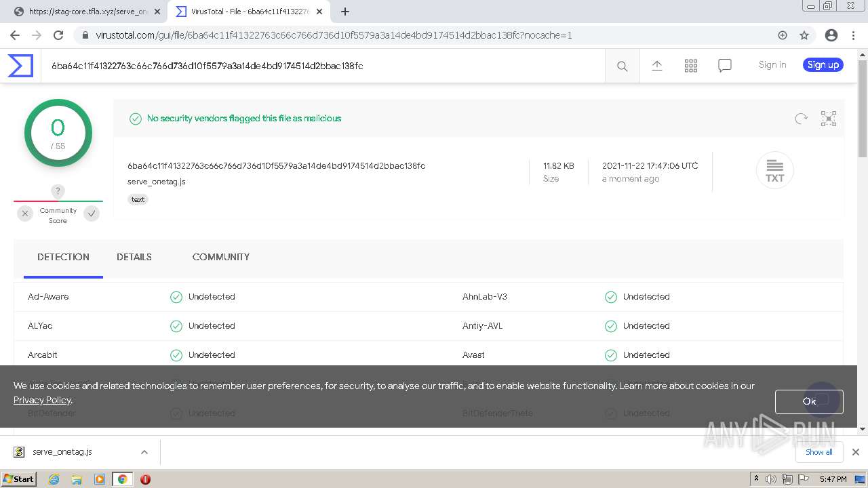Bookmark this page with the star
The image size is (868, 488).
pos(804,35)
